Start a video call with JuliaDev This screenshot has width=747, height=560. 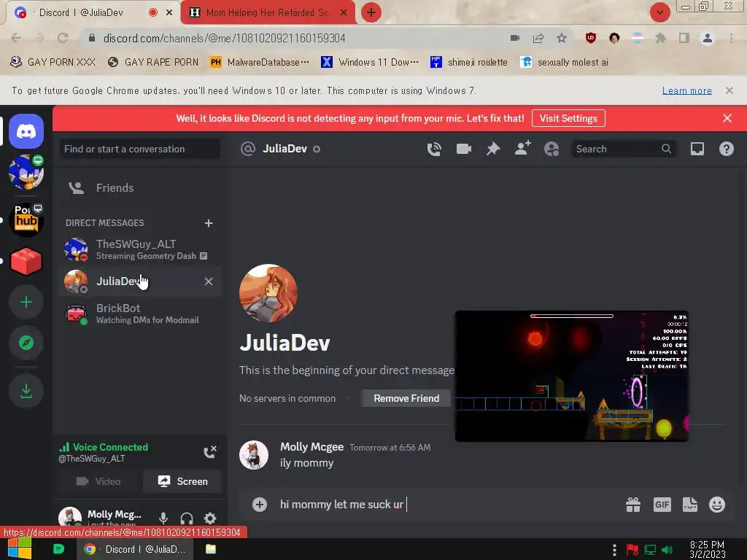(x=463, y=149)
